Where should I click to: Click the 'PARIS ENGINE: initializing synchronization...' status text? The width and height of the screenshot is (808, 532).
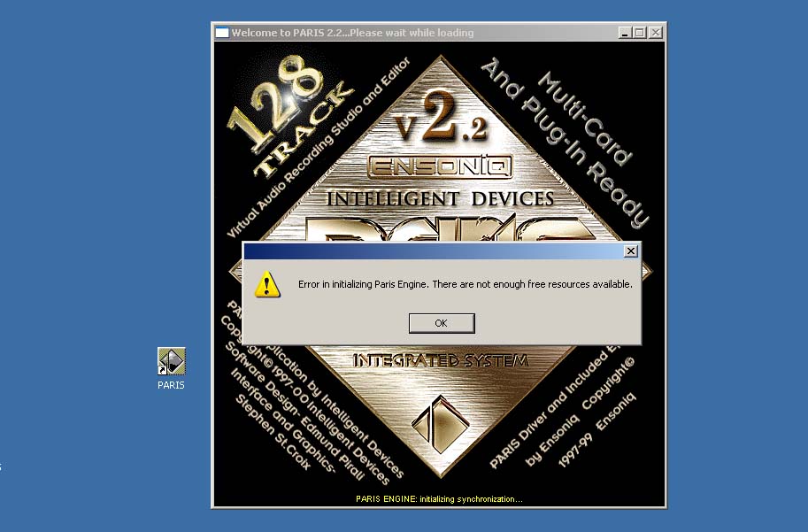point(439,499)
